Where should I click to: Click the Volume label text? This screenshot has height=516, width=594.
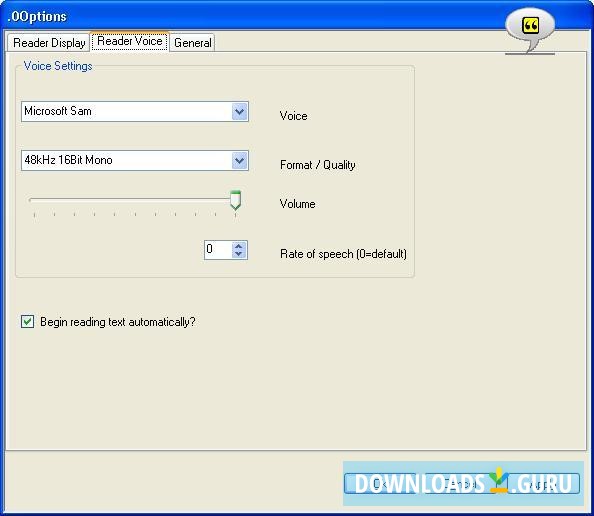tap(297, 204)
